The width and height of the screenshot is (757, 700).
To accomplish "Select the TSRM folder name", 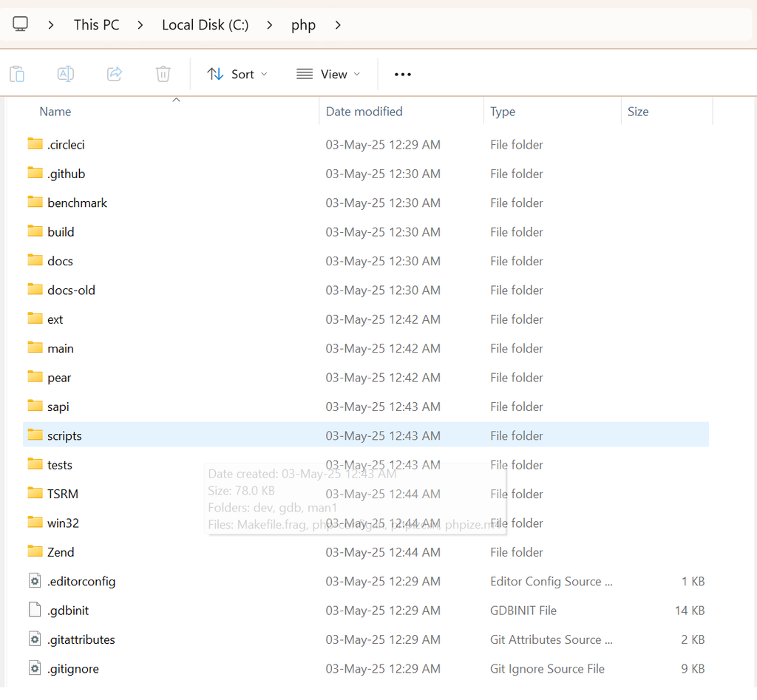I will click(x=63, y=494).
